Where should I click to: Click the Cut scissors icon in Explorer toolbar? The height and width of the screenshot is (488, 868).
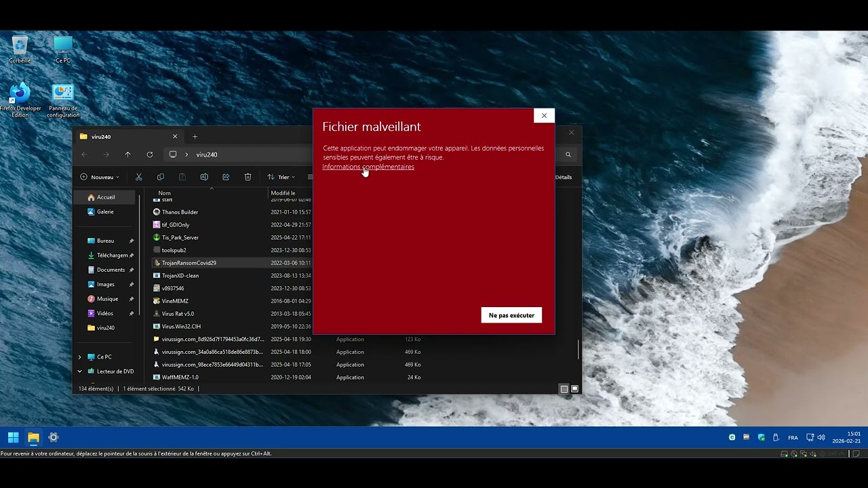[x=138, y=177]
